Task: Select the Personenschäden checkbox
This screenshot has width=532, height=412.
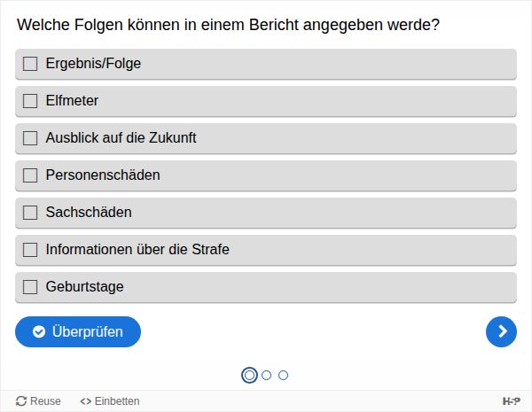Action: (30, 175)
